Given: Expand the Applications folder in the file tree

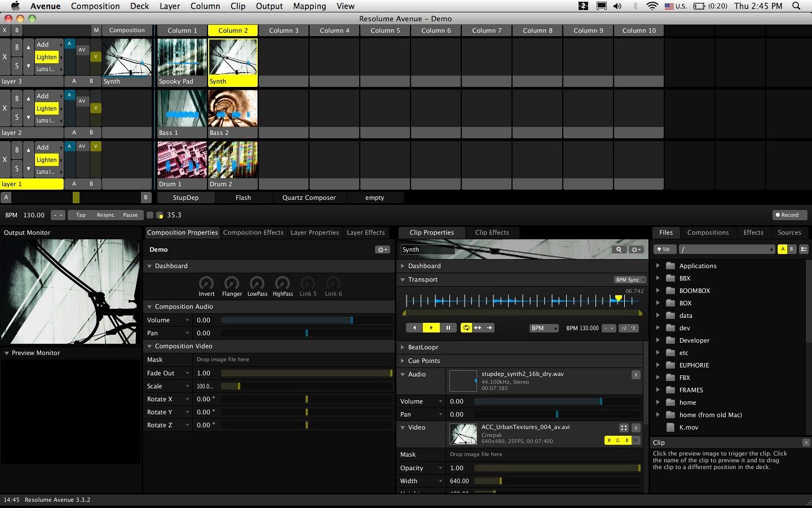Looking at the screenshot, I should 657,265.
